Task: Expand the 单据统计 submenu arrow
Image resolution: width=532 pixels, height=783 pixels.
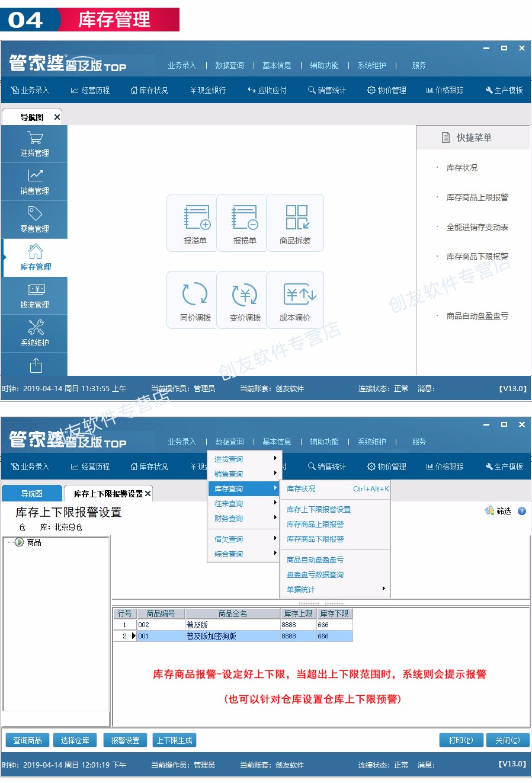Action: coord(383,589)
